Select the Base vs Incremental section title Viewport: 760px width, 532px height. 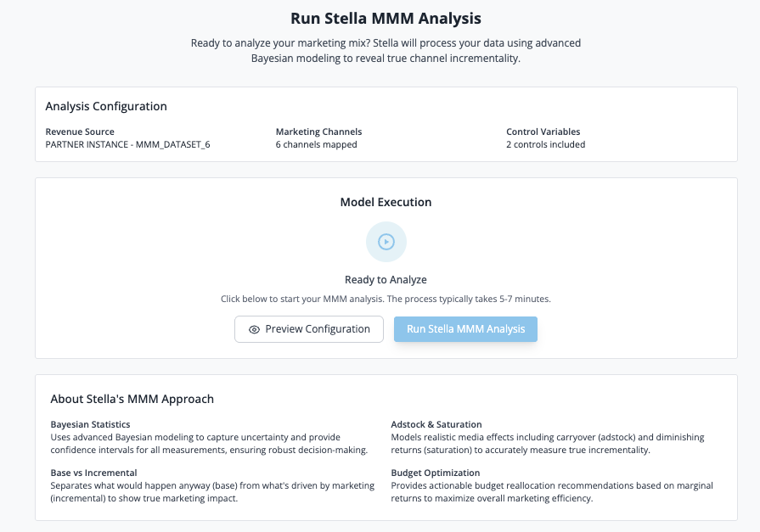point(93,473)
